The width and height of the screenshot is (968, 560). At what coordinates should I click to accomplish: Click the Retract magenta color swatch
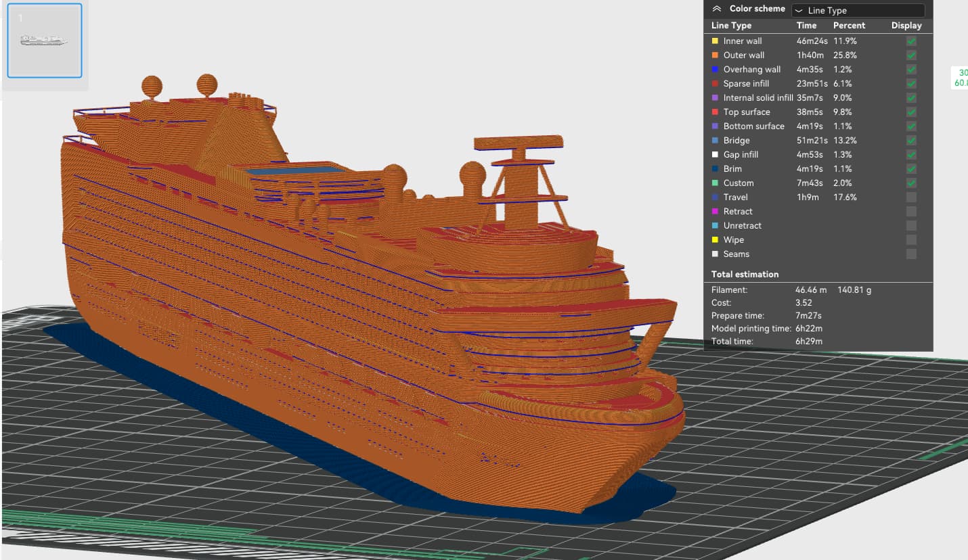(715, 211)
